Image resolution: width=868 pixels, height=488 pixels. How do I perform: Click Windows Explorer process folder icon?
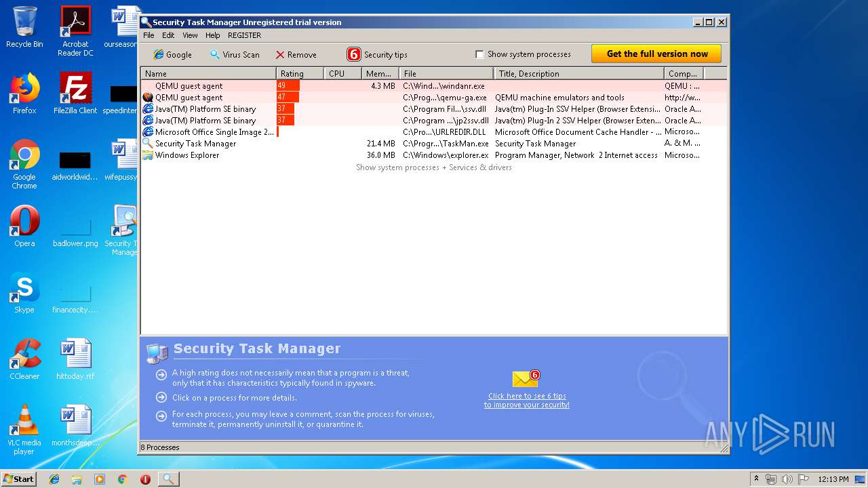148,155
